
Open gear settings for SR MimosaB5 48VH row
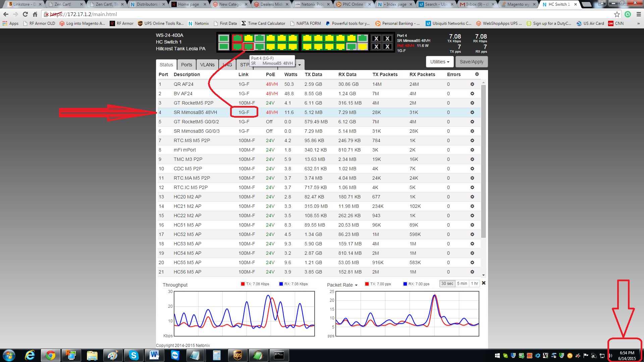click(x=472, y=112)
